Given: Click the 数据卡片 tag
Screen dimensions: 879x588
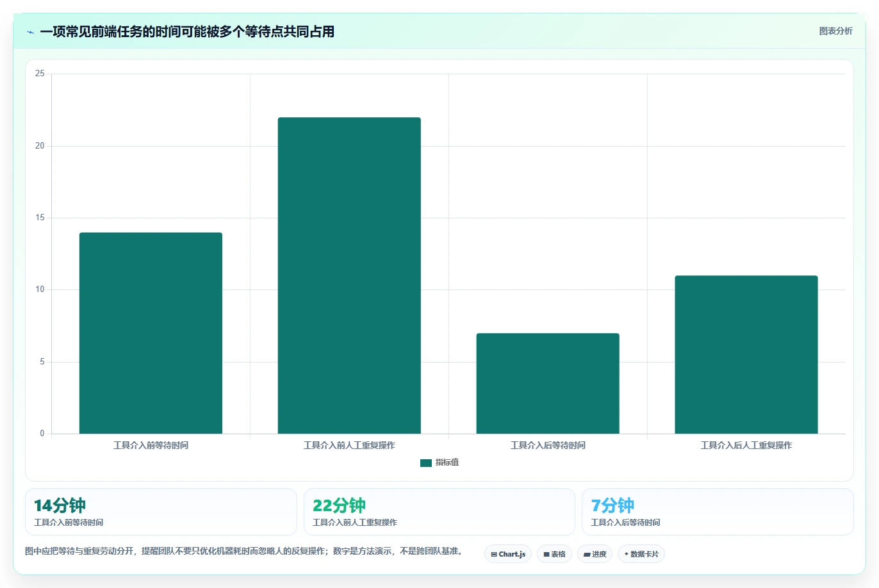Looking at the screenshot, I should [x=641, y=554].
